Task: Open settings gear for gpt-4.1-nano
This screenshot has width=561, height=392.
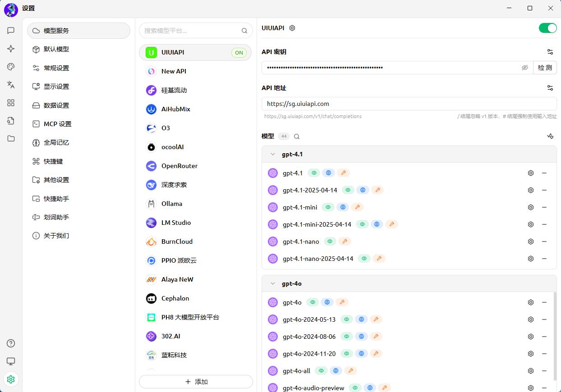Action: tap(531, 242)
